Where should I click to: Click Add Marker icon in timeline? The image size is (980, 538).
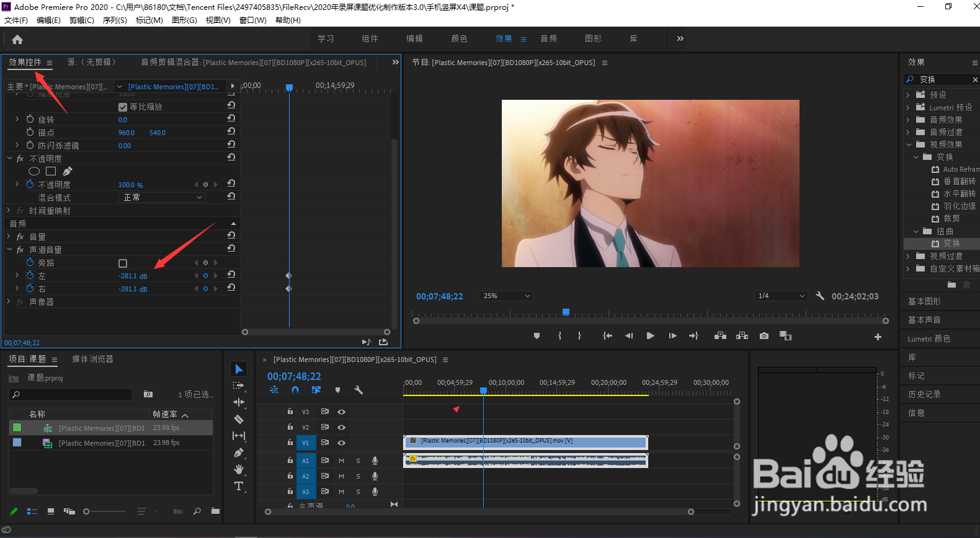coord(337,390)
